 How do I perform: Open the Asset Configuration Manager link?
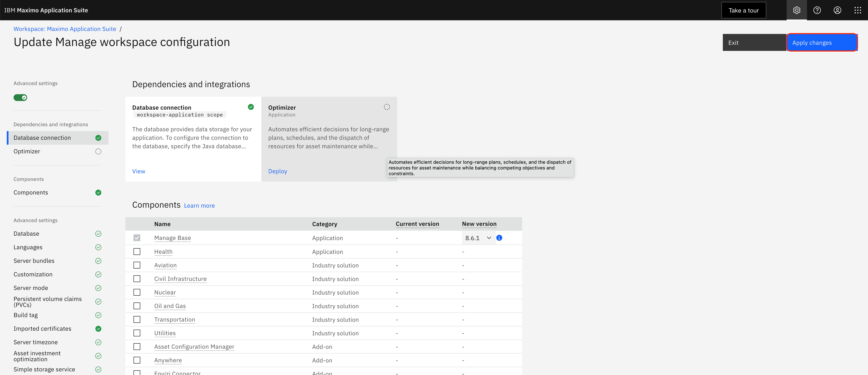pyautogui.click(x=194, y=347)
